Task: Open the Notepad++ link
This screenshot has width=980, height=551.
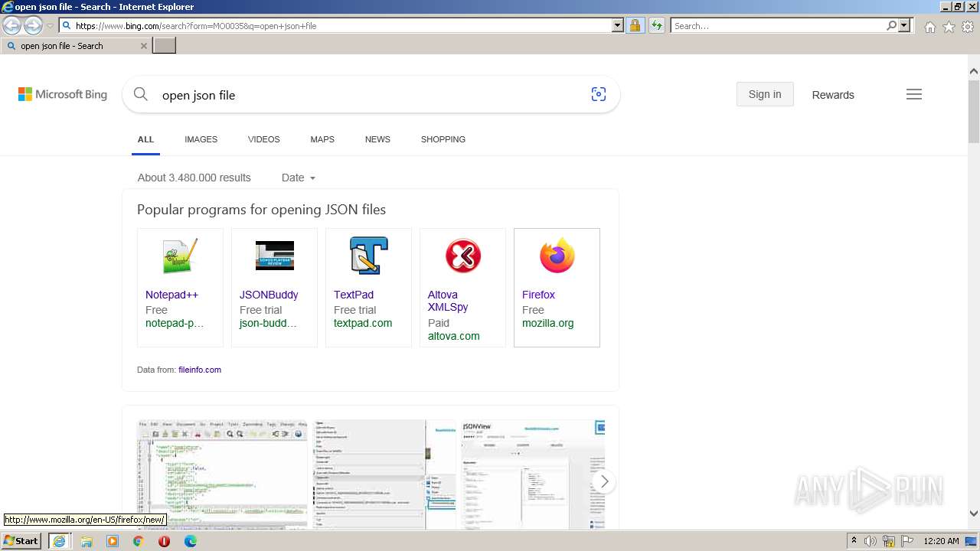Action: [171, 295]
